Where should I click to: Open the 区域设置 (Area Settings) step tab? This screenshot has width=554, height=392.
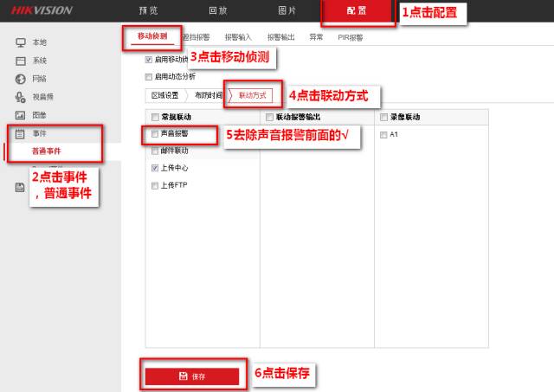[164, 94]
